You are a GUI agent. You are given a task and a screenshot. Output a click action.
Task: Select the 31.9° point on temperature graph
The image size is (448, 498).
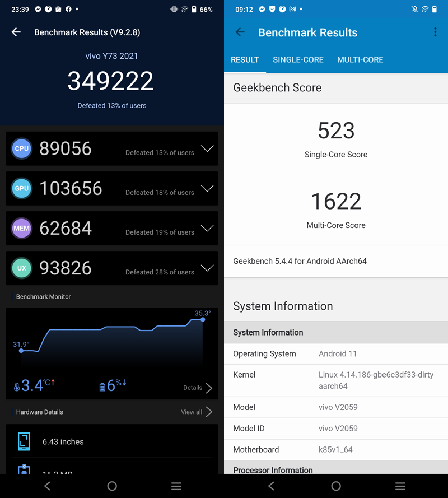[21, 351]
